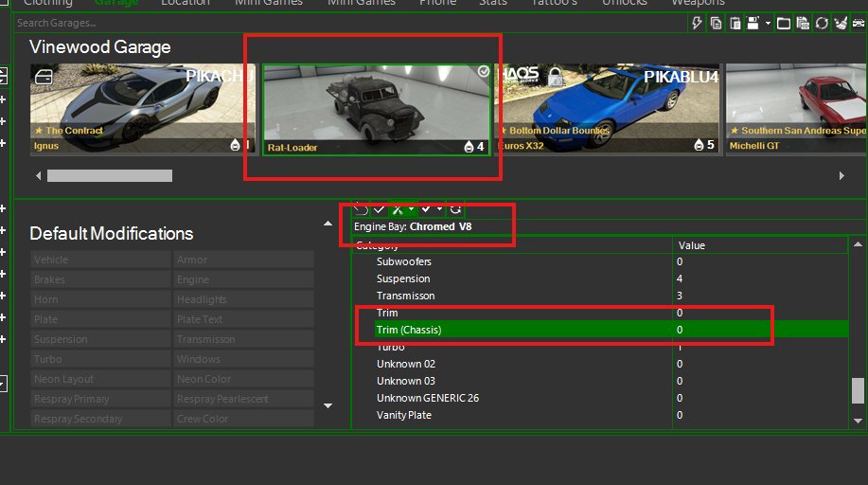Click the garage icon on the Ignus card
Screen dimensions: 868x485
(44, 77)
